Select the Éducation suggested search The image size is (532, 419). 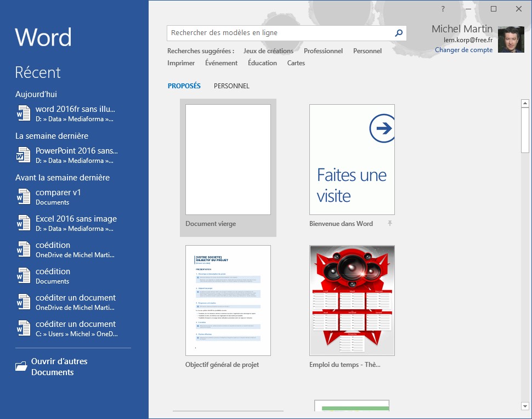[x=262, y=63]
